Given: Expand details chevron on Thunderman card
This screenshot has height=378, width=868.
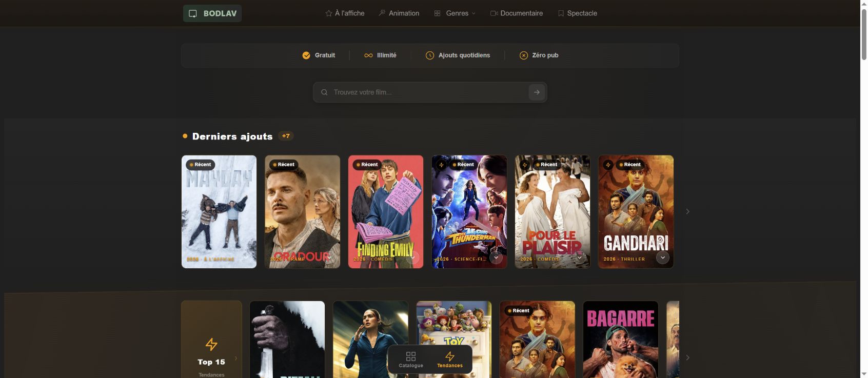Looking at the screenshot, I should coord(496,257).
